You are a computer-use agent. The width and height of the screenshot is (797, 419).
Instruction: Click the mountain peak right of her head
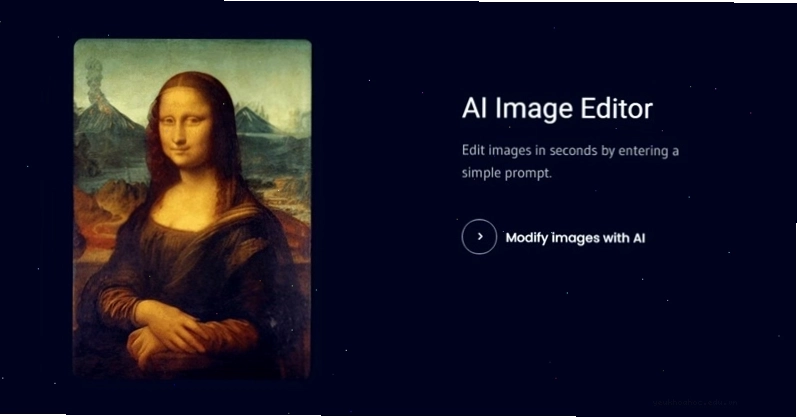coord(252,121)
